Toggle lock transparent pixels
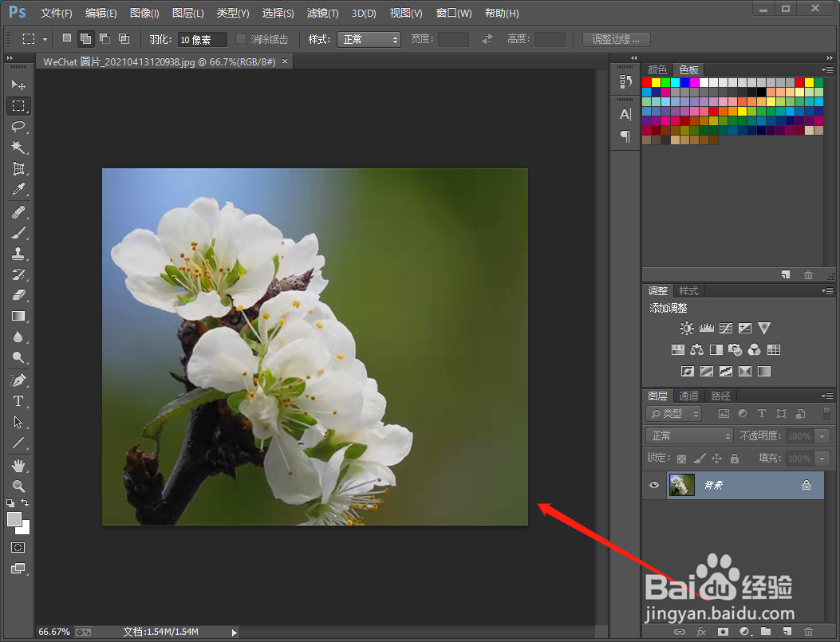Viewport: 840px width, 642px height. 681,459
